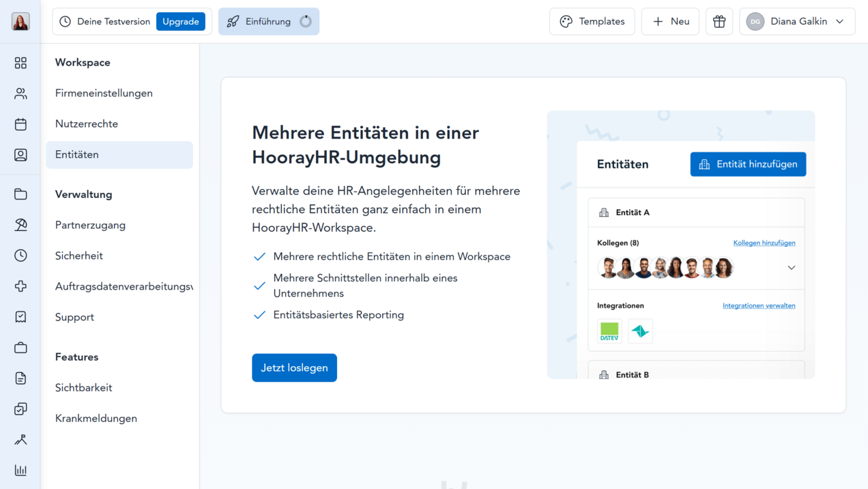Open the folder documents sidebar icon
The image size is (868, 489).
20,194
